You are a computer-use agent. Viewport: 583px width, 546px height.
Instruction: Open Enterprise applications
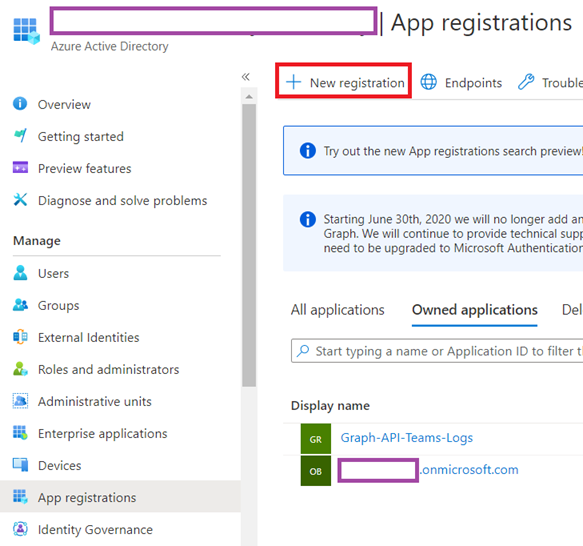tap(102, 433)
